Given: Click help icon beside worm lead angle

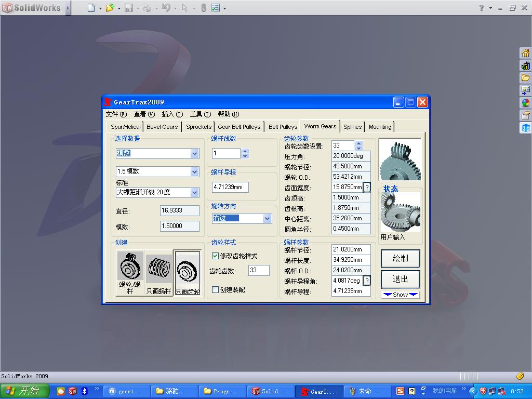Looking at the screenshot, I should (x=367, y=281).
